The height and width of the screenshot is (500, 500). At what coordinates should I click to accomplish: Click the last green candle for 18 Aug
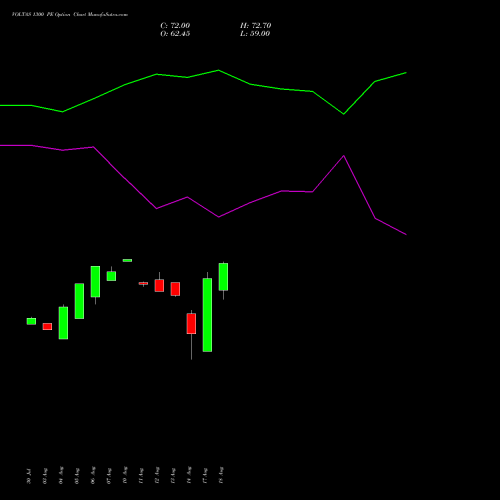[223, 277]
